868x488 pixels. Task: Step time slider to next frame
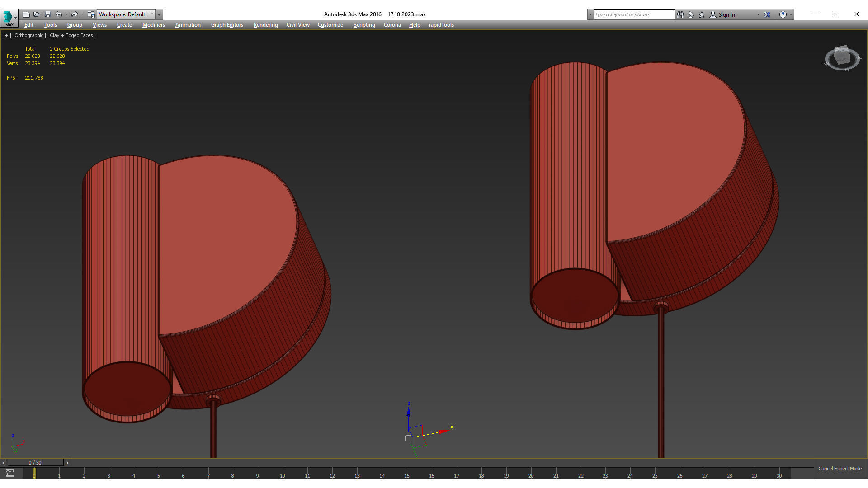[67, 463]
